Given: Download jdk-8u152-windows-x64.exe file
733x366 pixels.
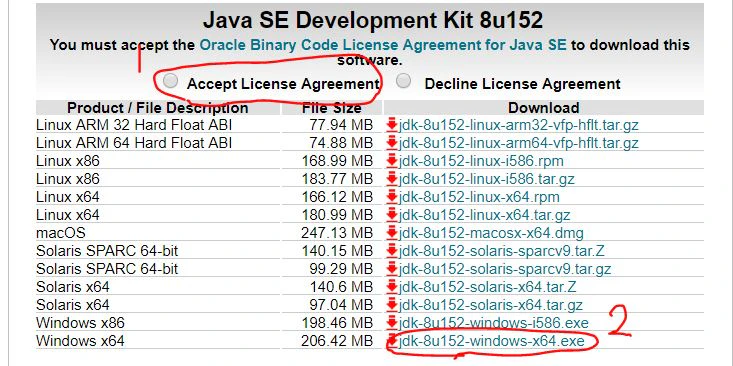Looking at the screenshot, I should (491, 341).
